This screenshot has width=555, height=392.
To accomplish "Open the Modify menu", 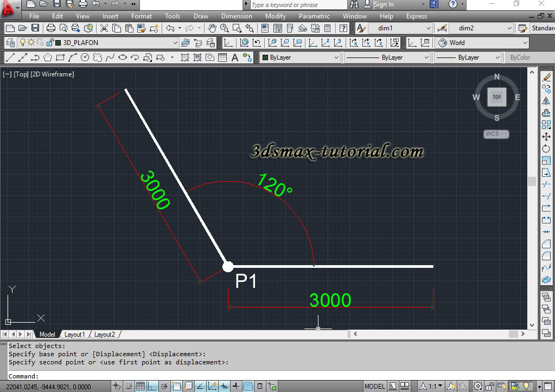I will tap(276, 16).
